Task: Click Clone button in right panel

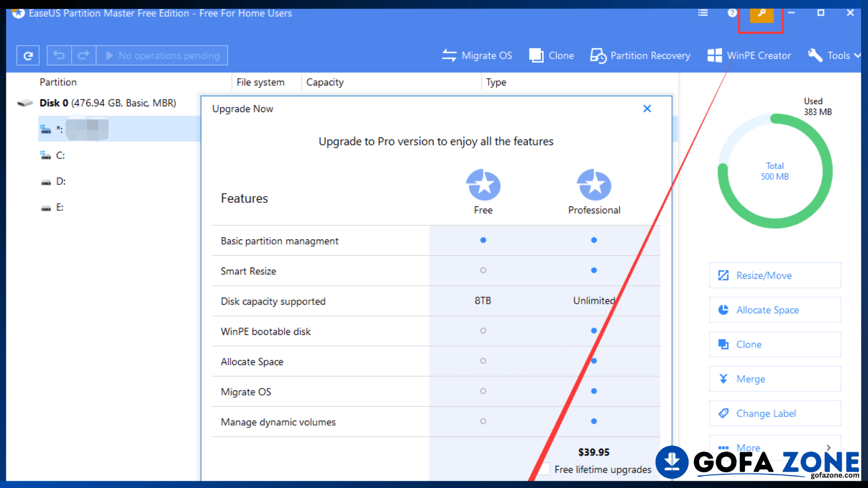Action: pyautogui.click(x=775, y=344)
